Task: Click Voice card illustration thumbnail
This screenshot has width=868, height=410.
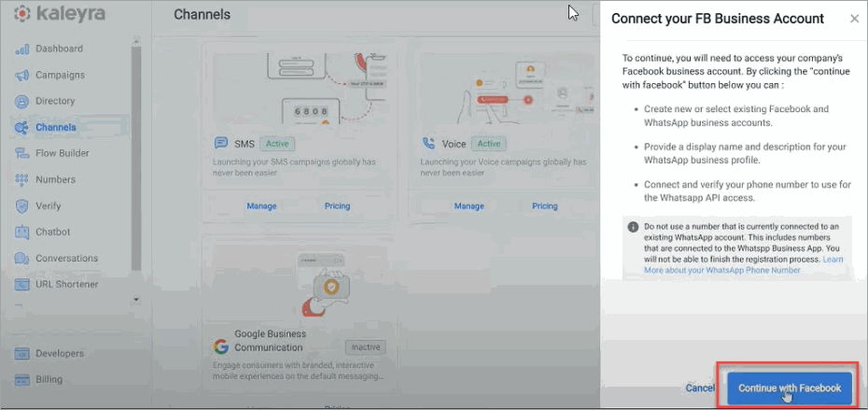Action: pos(507,88)
